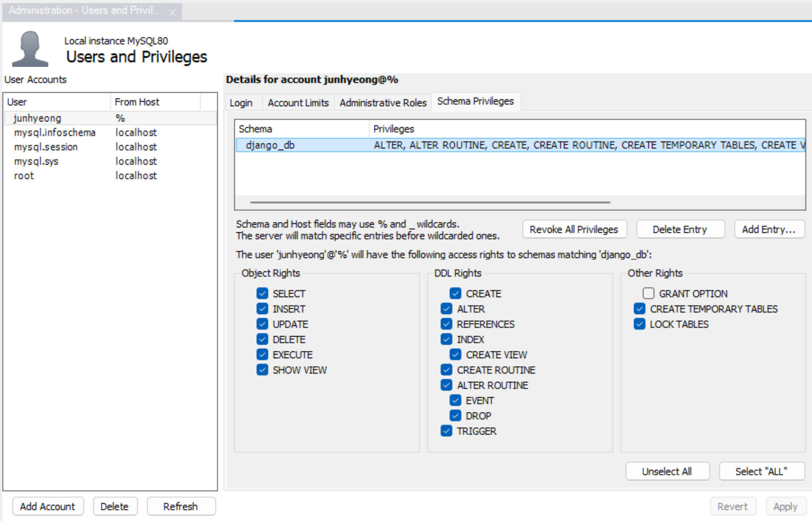Click Select "ALL" button
Screen dimensions: 812x521
click(x=761, y=471)
